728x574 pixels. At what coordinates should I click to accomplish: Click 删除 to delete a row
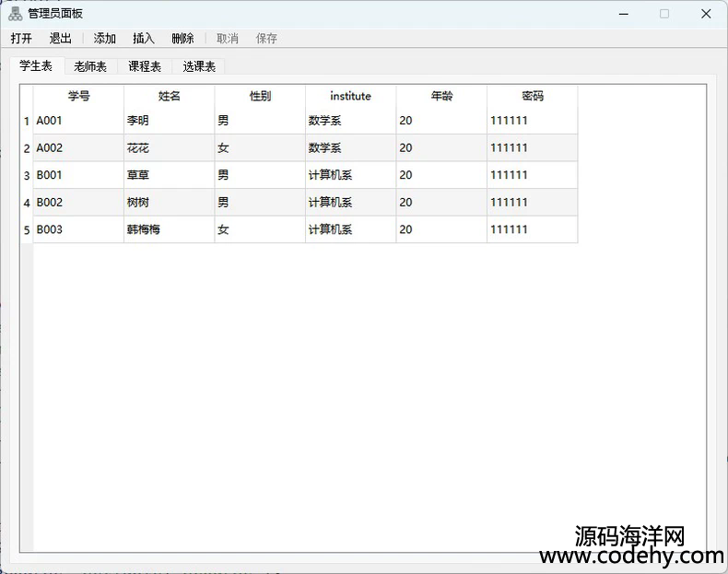pyautogui.click(x=182, y=39)
